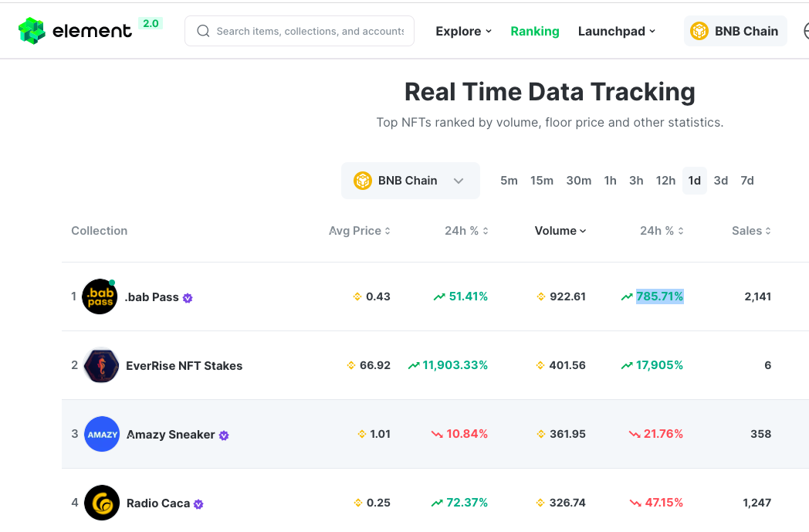The height and width of the screenshot is (532, 809).
Task: Click the up-trend icon beside 51.41%
Action: (439, 296)
